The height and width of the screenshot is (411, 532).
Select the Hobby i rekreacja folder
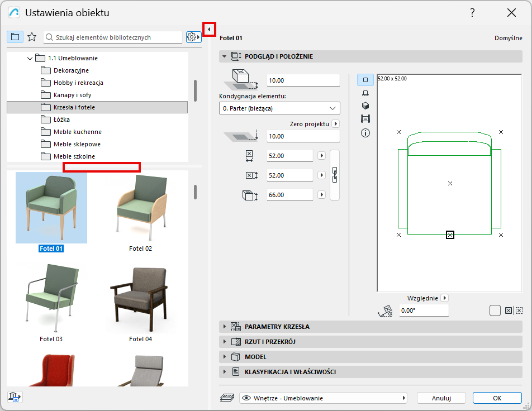pyautogui.click(x=78, y=83)
